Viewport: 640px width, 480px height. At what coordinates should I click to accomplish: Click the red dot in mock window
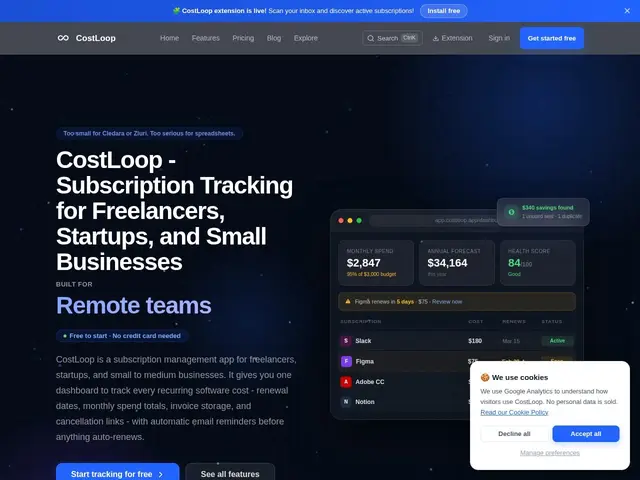coord(341,220)
